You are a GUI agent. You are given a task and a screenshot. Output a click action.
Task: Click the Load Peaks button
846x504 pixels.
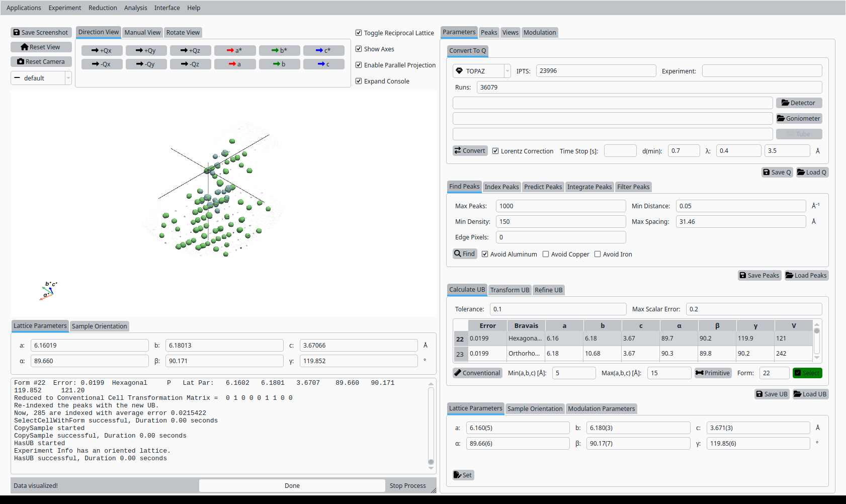tap(806, 276)
